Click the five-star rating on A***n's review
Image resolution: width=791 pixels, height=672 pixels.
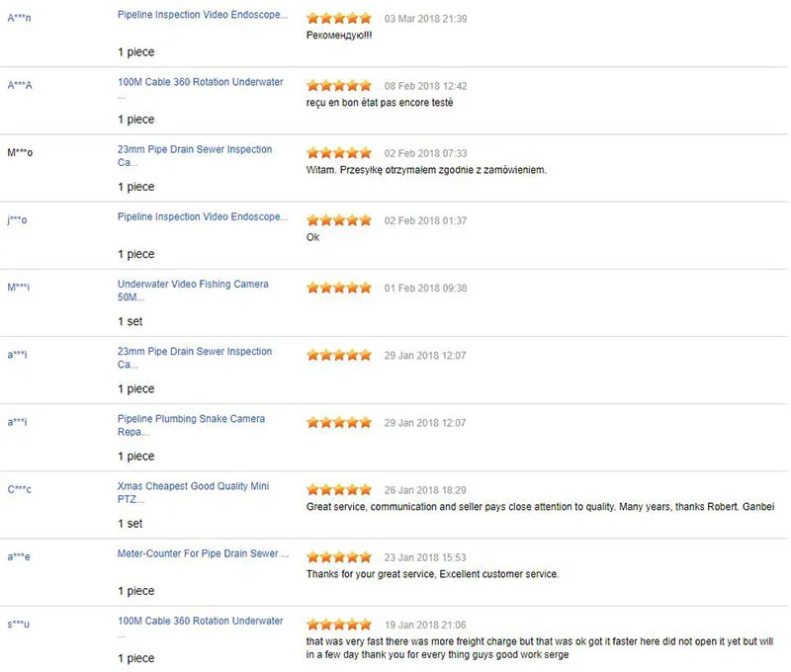[339, 19]
